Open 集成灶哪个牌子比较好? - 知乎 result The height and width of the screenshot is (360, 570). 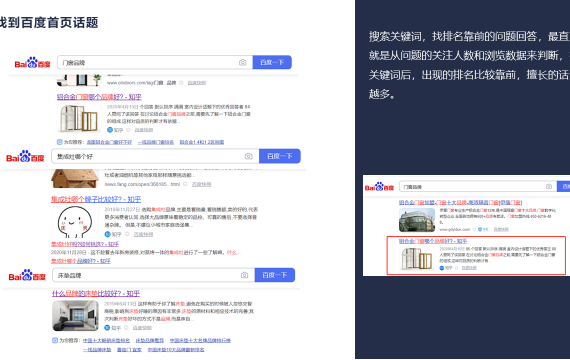tap(96, 199)
